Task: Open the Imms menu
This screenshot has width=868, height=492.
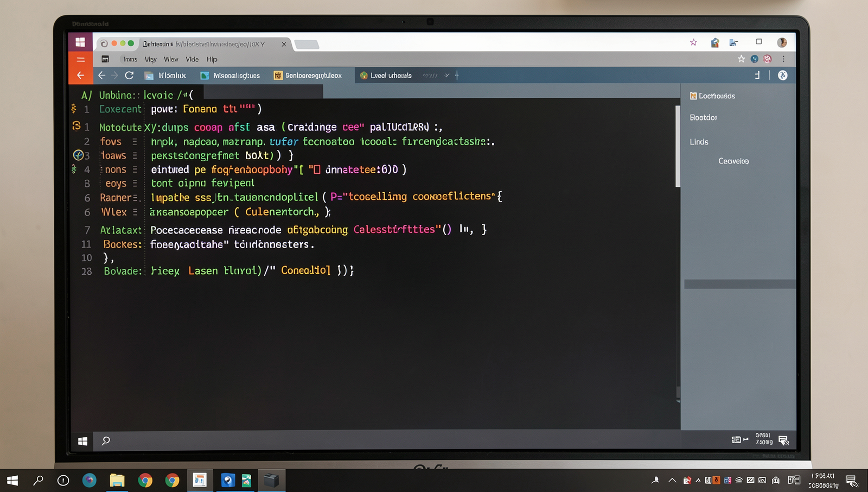Action: coord(130,59)
